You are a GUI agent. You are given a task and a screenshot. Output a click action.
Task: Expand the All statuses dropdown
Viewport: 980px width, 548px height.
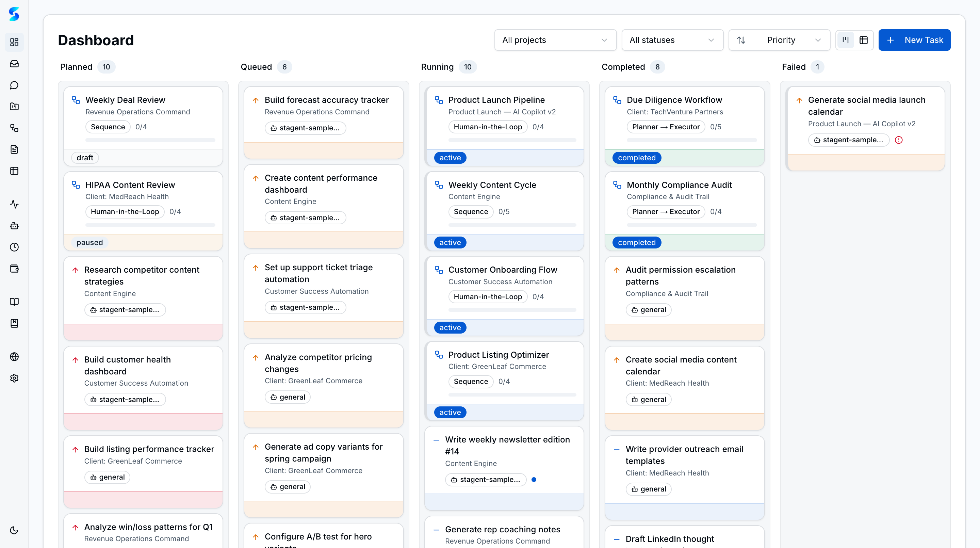pyautogui.click(x=672, y=40)
